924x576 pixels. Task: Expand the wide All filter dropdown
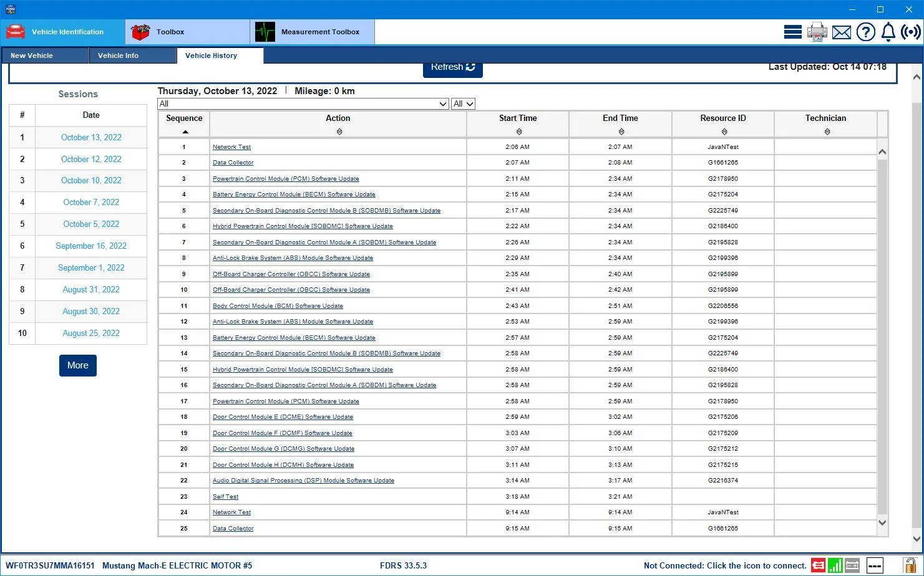[303, 103]
